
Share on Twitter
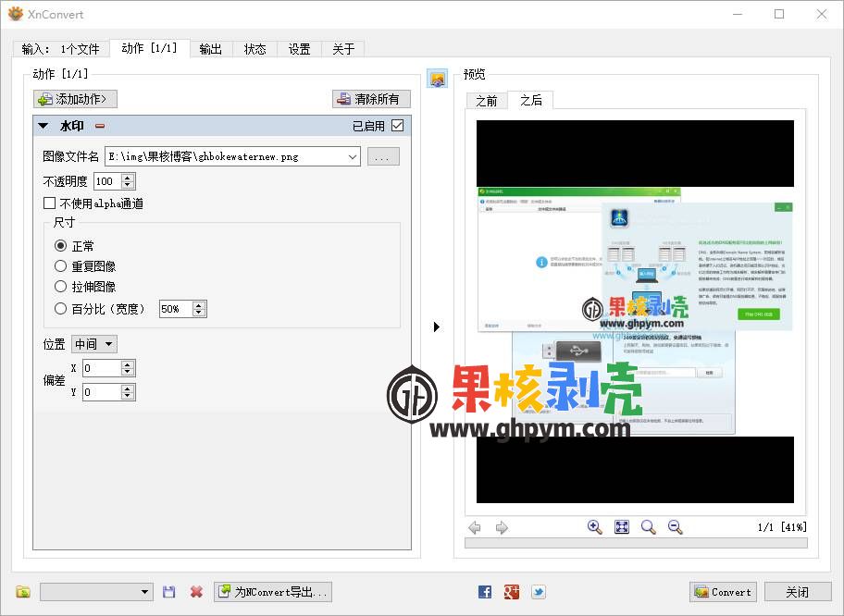539,592
